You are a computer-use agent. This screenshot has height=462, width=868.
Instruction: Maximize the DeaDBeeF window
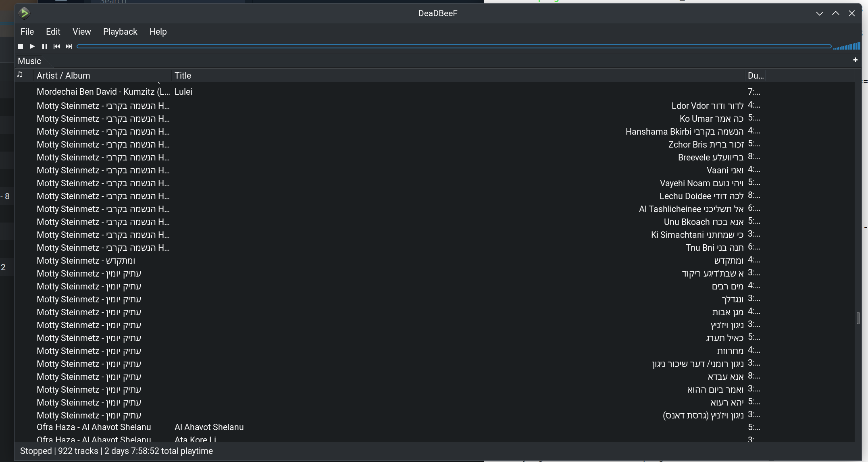[x=836, y=13]
